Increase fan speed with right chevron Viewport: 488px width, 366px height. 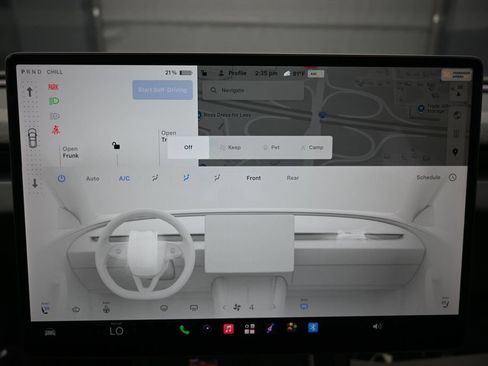(x=274, y=307)
